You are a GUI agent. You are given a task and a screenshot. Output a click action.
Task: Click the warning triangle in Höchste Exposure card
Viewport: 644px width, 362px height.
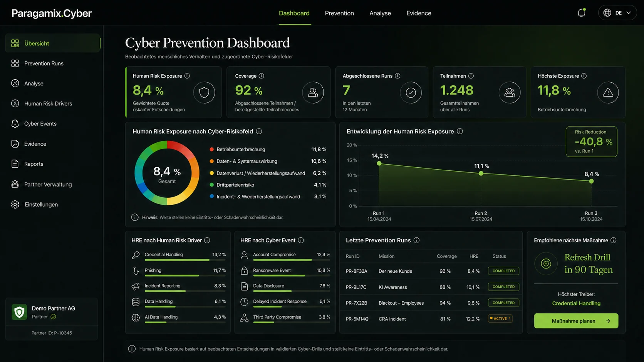[x=608, y=92]
